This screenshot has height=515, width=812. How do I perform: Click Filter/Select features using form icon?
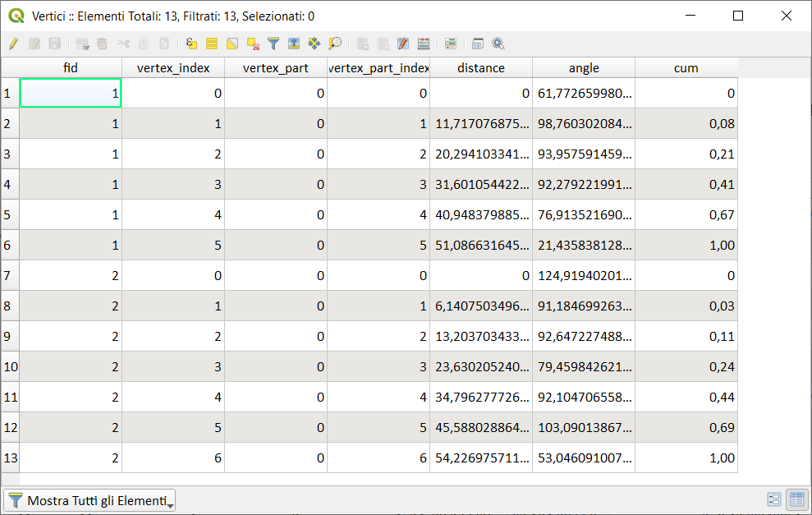[273, 44]
